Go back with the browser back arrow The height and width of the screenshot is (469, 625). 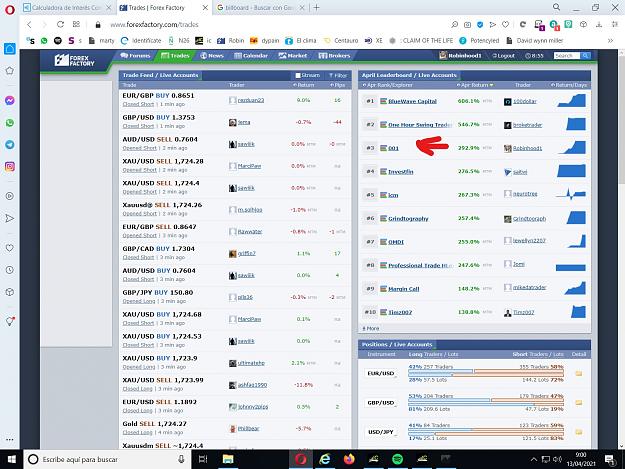point(29,24)
